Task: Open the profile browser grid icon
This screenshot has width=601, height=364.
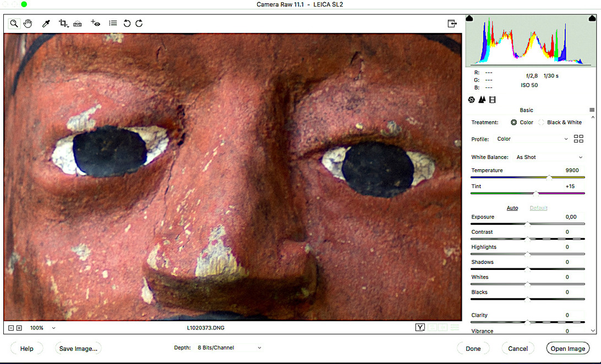Action: tap(578, 139)
